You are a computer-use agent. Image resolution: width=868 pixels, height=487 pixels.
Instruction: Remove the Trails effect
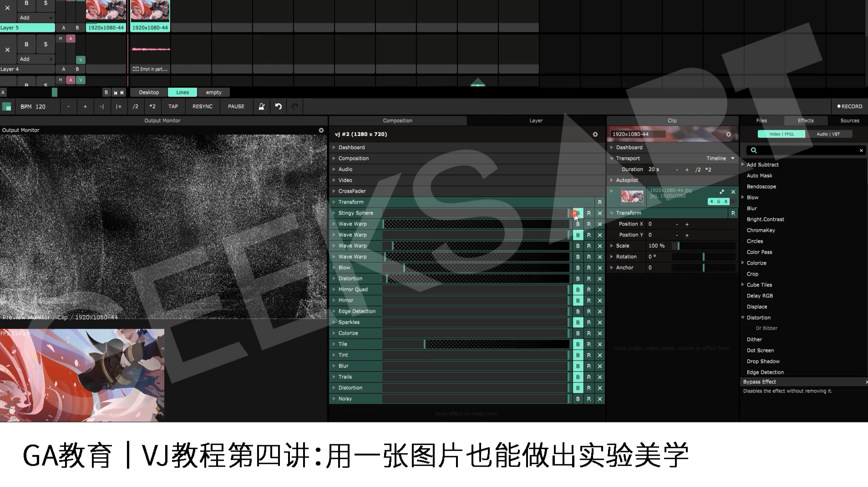[x=600, y=377]
